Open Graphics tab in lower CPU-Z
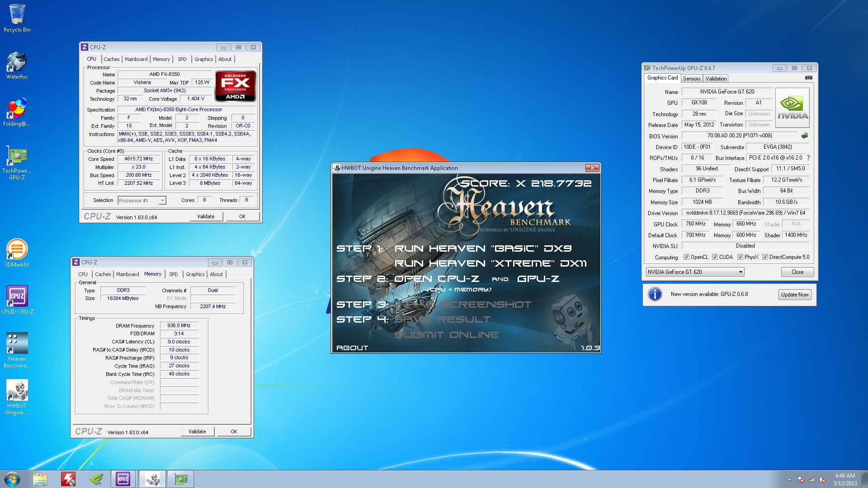868x488 pixels. 195,274
